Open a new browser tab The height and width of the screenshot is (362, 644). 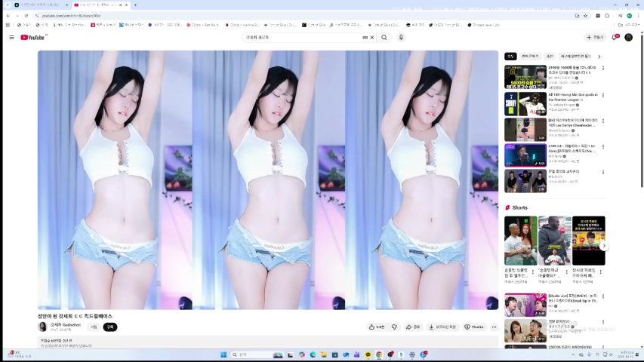(x=135, y=5)
